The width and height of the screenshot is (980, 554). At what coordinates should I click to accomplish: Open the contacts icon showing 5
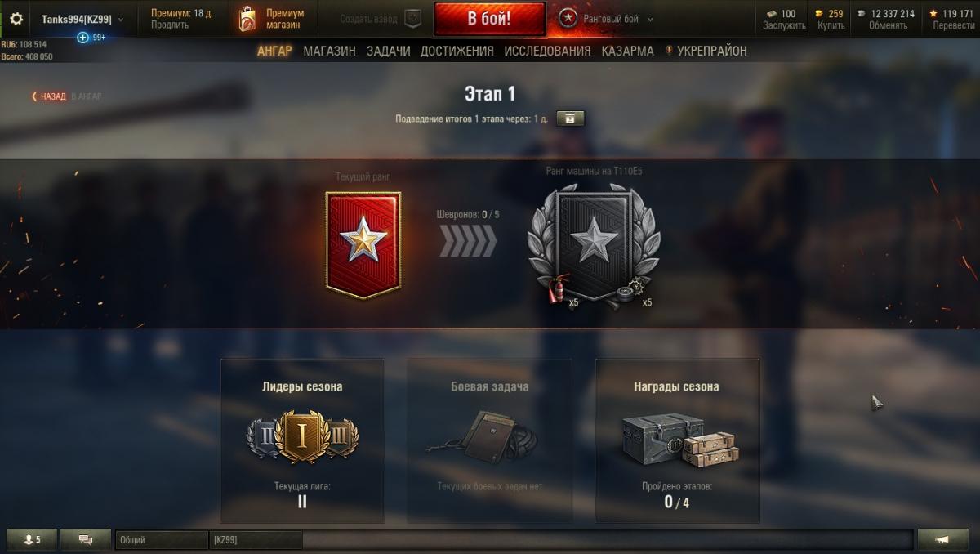[33, 539]
